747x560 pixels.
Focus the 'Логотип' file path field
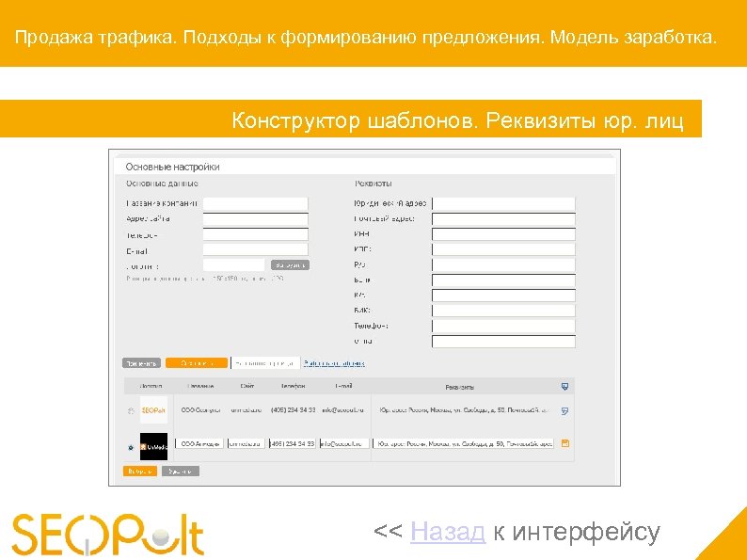point(233,265)
